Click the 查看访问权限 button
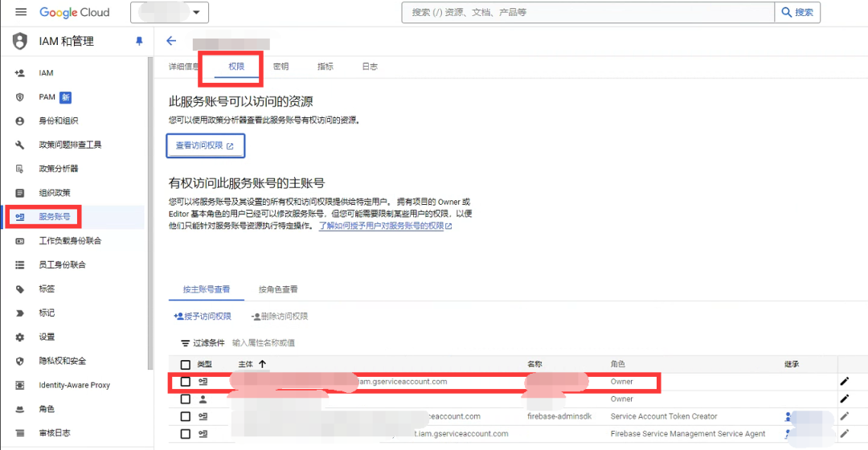The height and width of the screenshot is (450, 868). click(206, 145)
